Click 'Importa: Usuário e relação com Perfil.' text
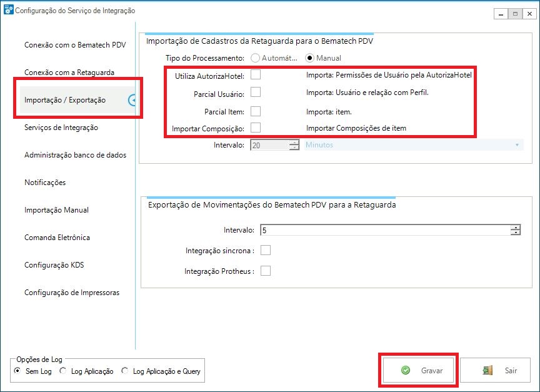 point(367,93)
